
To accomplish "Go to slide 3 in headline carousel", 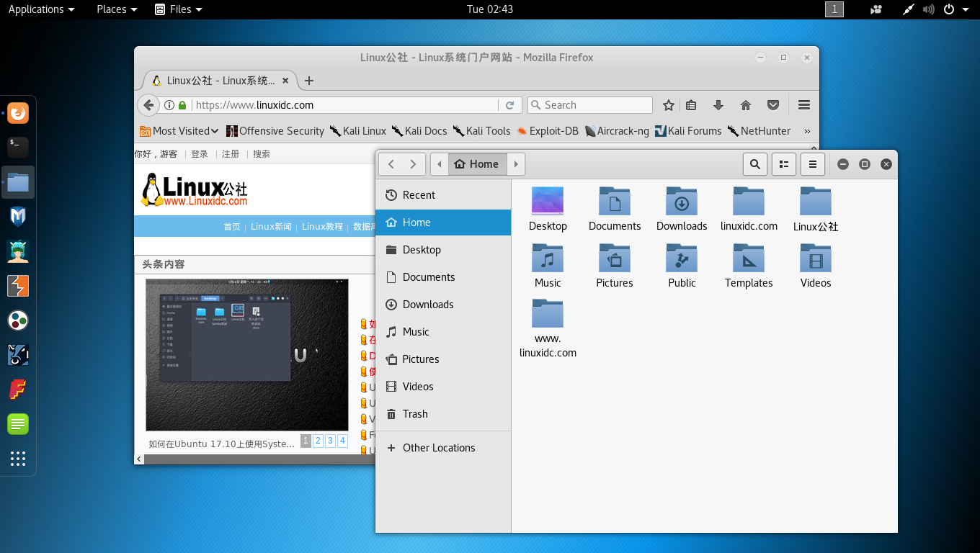I will pyautogui.click(x=330, y=441).
